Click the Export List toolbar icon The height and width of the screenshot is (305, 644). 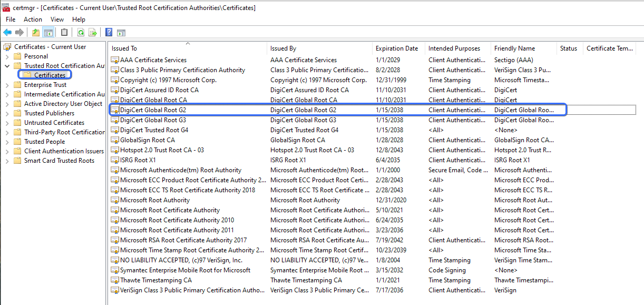[93, 33]
